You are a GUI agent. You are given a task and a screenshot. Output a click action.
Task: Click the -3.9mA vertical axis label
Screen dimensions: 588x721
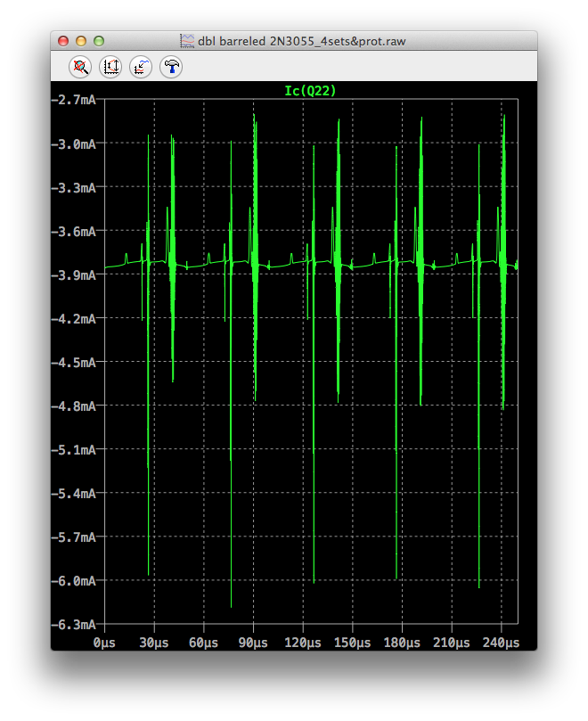[74, 275]
